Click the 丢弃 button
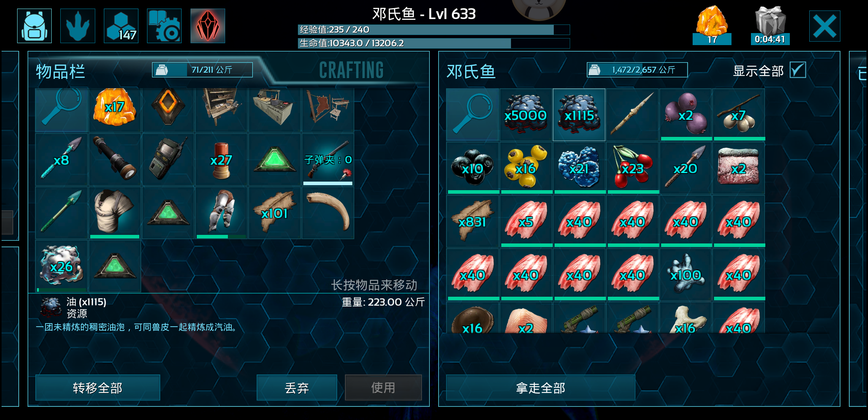 (x=297, y=388)
